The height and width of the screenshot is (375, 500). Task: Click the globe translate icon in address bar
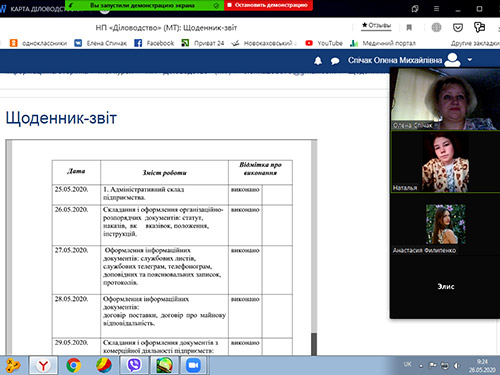coord(436,27)
